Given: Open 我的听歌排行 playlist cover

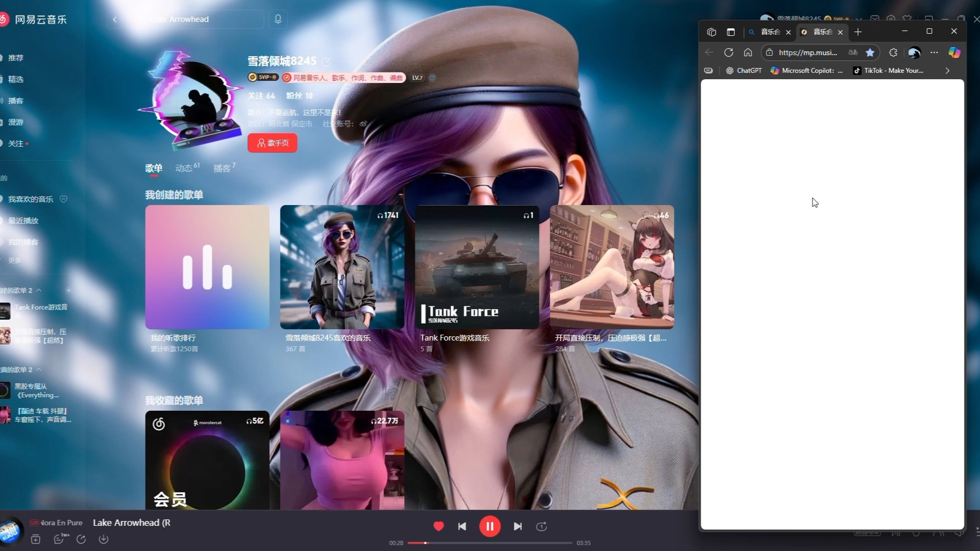Looking at the screenshot, I should click(x=207, y=267).
